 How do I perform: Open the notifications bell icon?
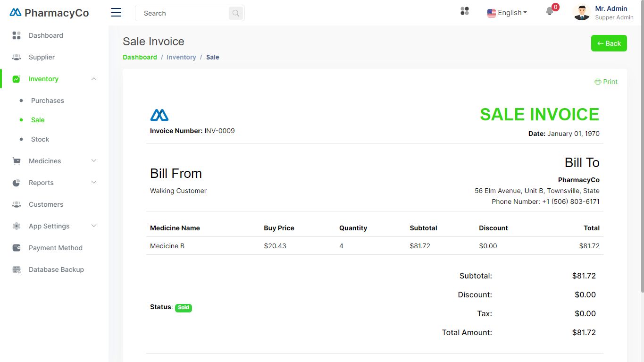pos(550,11)
